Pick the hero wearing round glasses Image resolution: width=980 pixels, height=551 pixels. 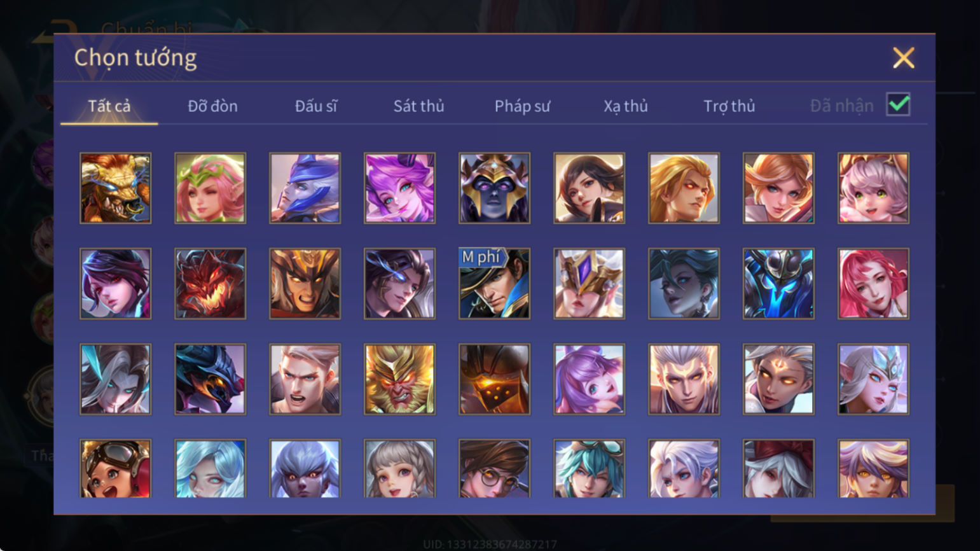click(x=494, y=468)
